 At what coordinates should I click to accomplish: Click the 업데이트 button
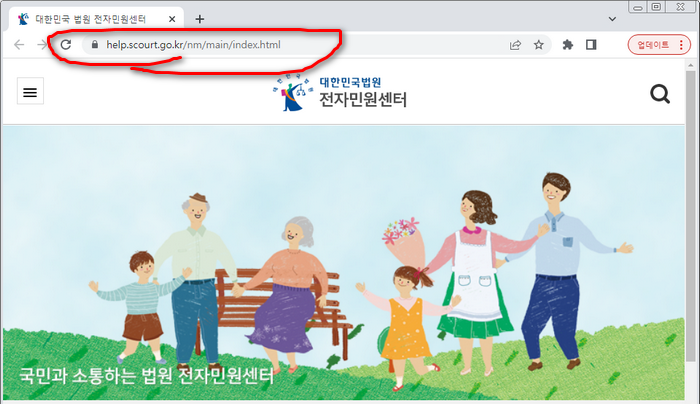point(653,45)
